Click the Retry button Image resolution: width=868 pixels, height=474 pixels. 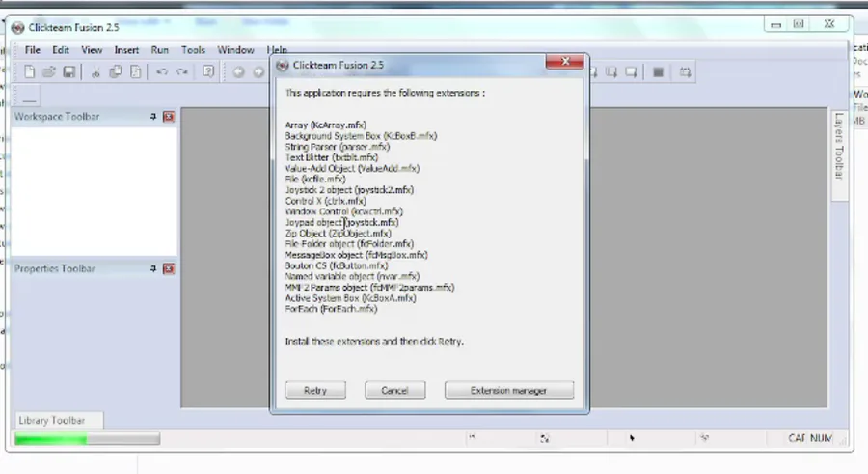pos(315,390)
